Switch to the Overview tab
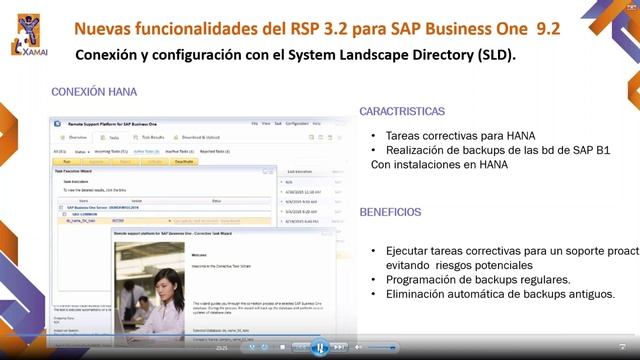 coord(73,138)
